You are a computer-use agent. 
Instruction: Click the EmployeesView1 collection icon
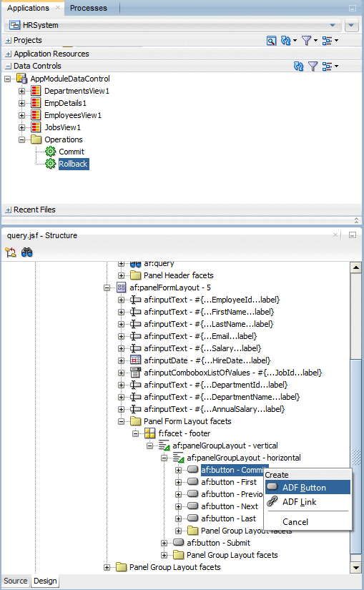coord(36,115)
